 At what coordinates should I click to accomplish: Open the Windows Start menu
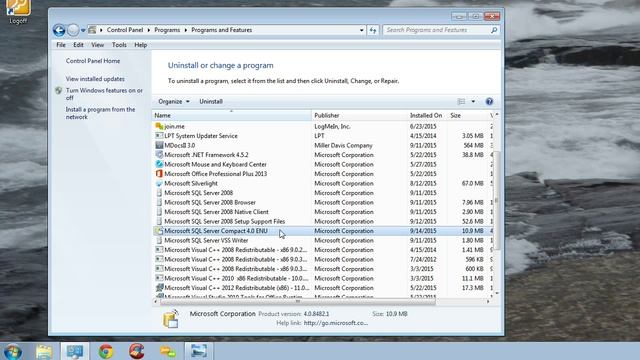13,351
